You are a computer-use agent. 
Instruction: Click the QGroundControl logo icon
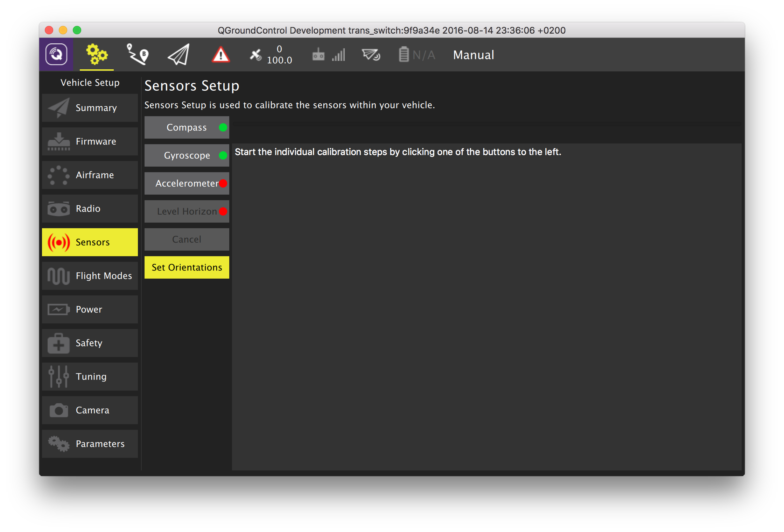56,55
